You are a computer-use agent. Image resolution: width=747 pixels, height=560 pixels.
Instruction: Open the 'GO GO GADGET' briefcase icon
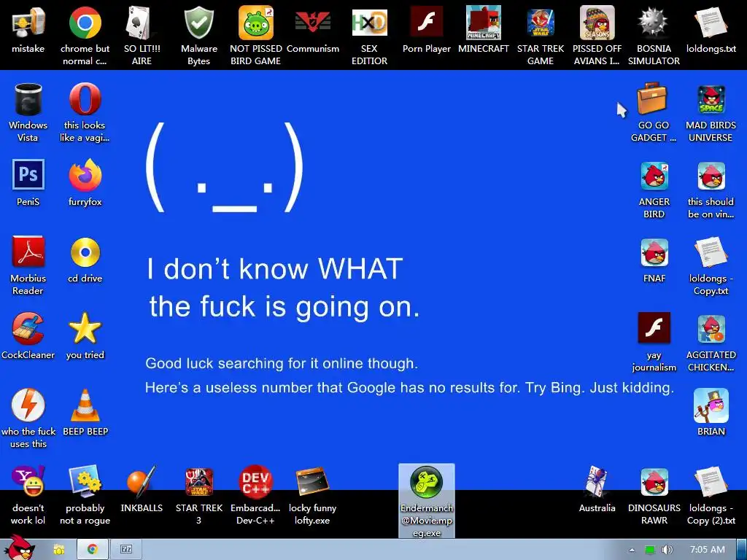coord(654,112)
